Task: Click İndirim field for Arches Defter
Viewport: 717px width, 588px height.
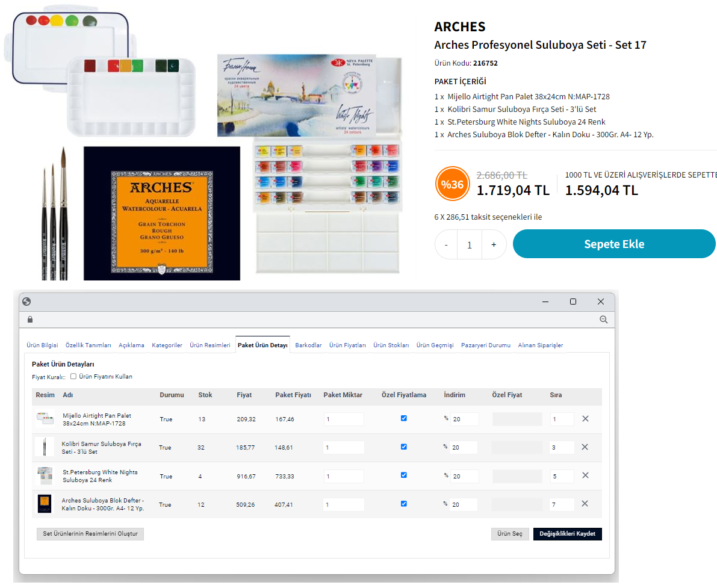Action: click(x=464, y=504)
